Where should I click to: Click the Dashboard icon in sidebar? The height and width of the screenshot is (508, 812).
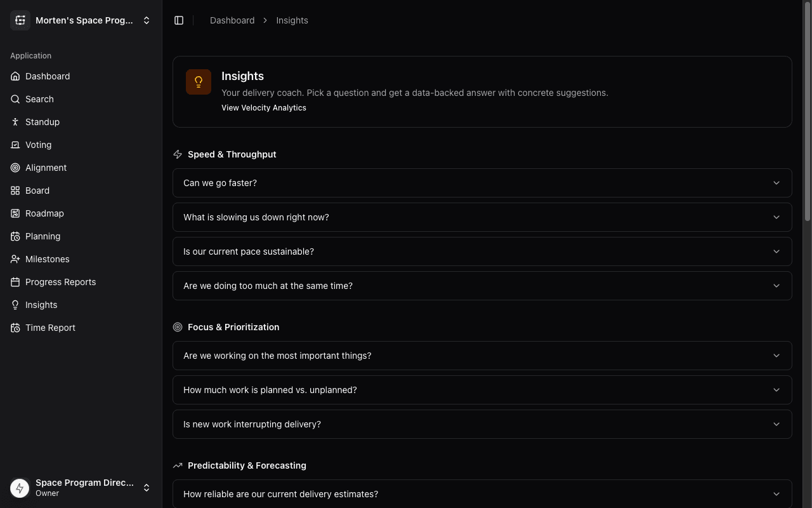[15, 76]
